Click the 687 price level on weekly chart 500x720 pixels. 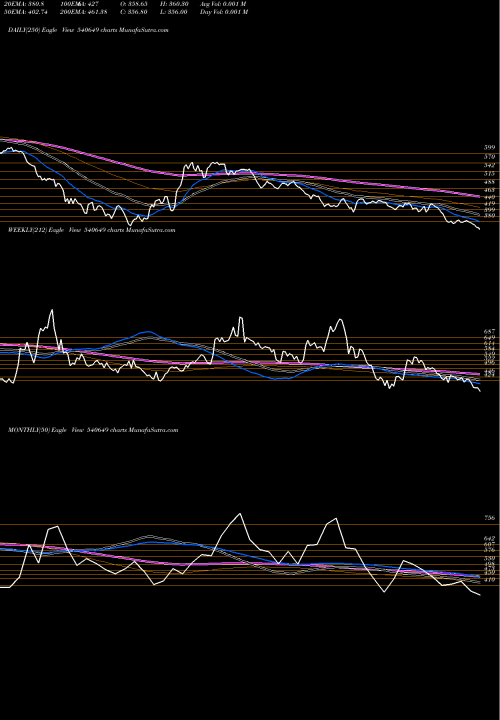(x=489, y=332)
